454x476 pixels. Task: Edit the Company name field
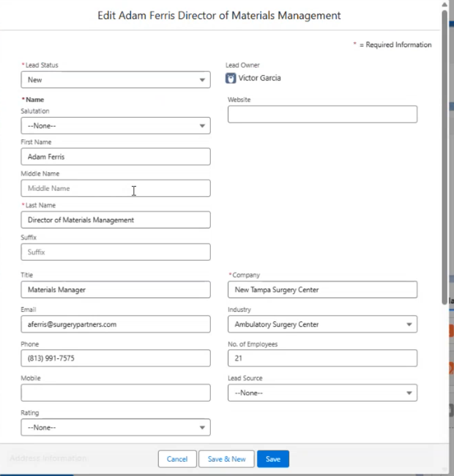(x=322, y=290)
